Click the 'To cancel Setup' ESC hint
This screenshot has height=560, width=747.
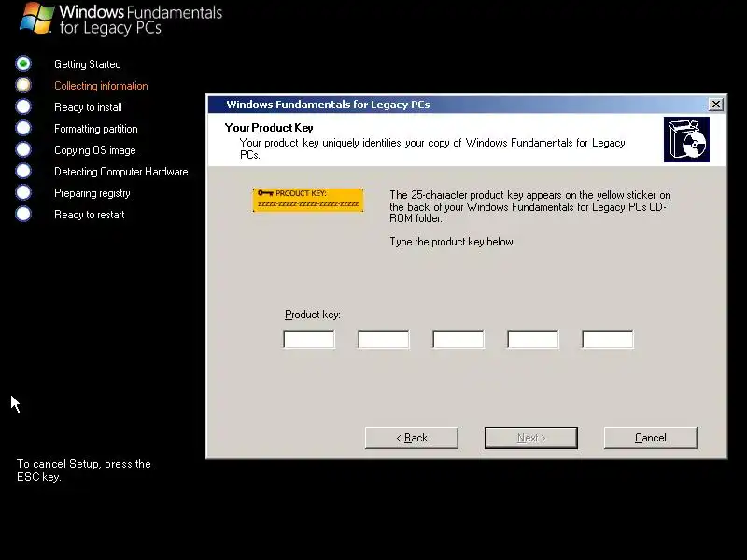(x=84, y=470)
